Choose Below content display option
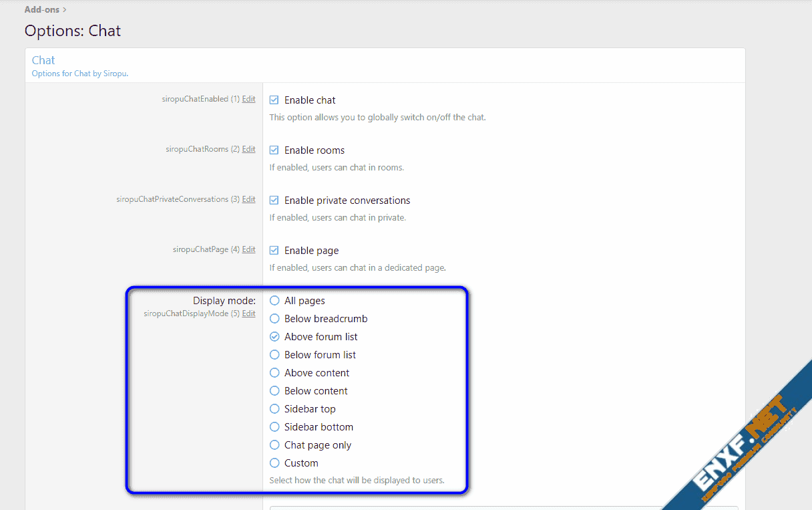Screen dimensions: 812x510 click(x=274, y=391)
